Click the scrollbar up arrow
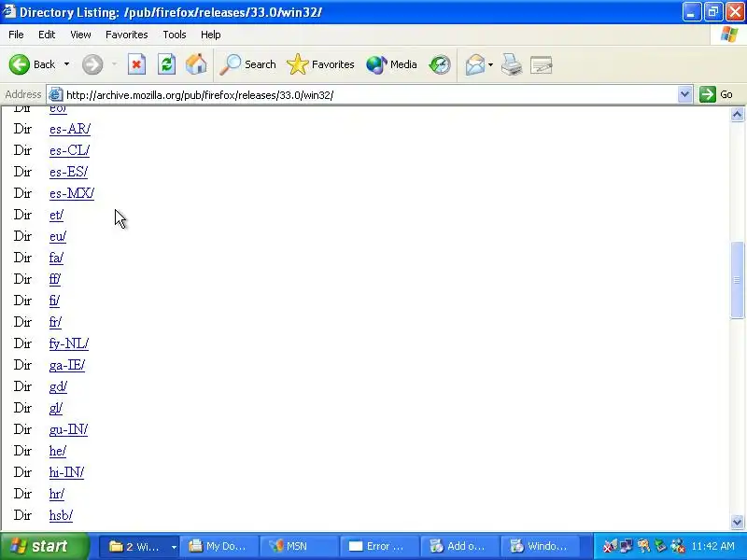Screen dimensions: 747x560 (x=737, y=114)
